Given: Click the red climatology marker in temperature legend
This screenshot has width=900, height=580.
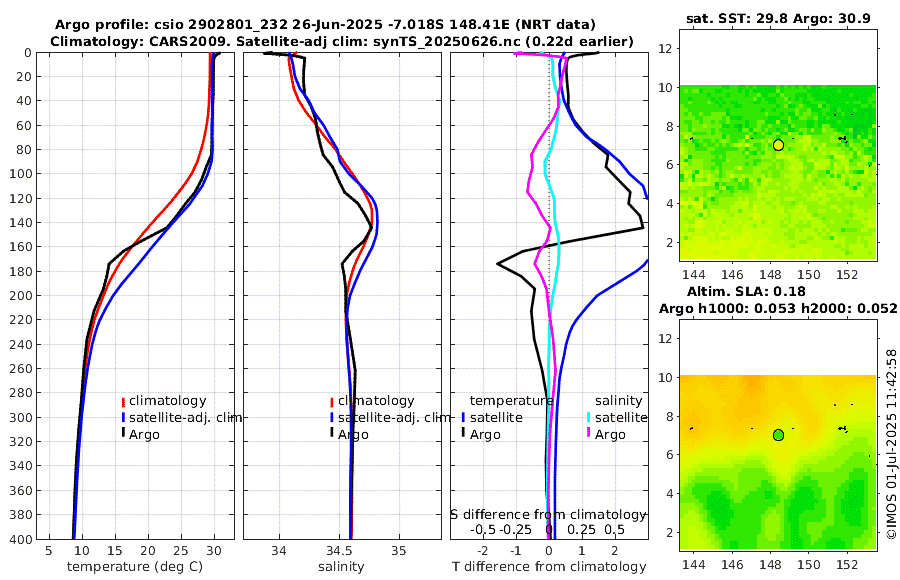Looking at the screenshot, I should [x=123, y=402].
